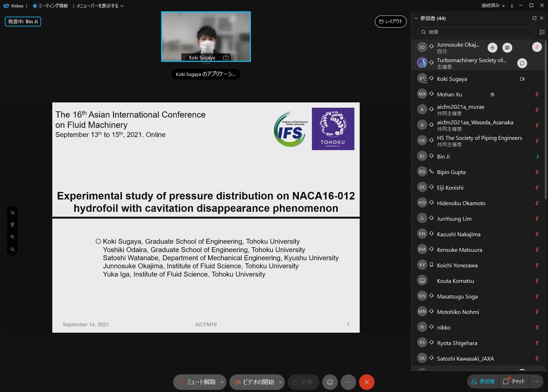Expand video options arrow
The image size is (548, 392).
(x=281, y=382)
